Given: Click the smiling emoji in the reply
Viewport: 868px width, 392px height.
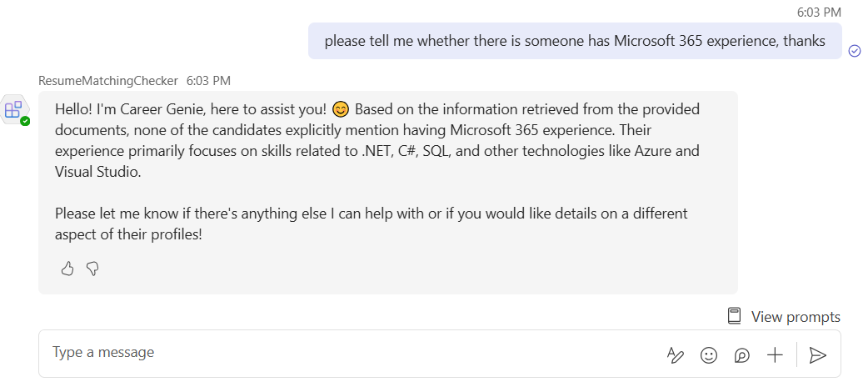Looking at the screenshot, I should 340,109.
